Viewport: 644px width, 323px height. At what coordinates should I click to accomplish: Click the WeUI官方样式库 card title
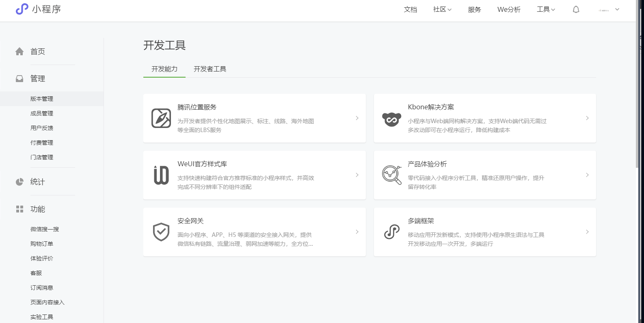pyautogui.click(x=202, y=164)
